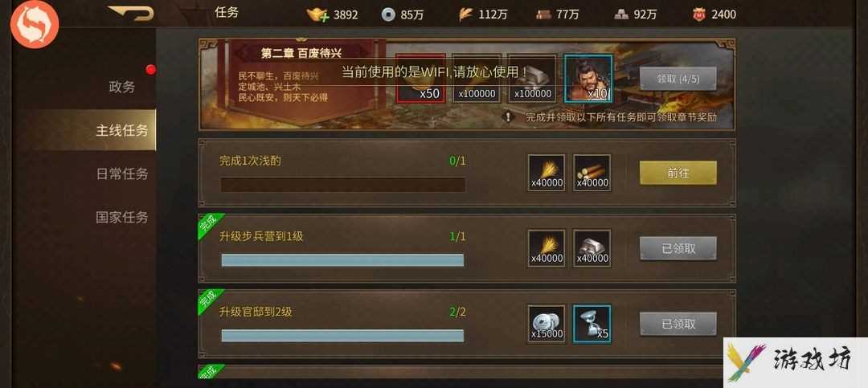Click the 升级官邸到2级 progress bar
This screenshot has width=868, height=388.
point(342,336)
